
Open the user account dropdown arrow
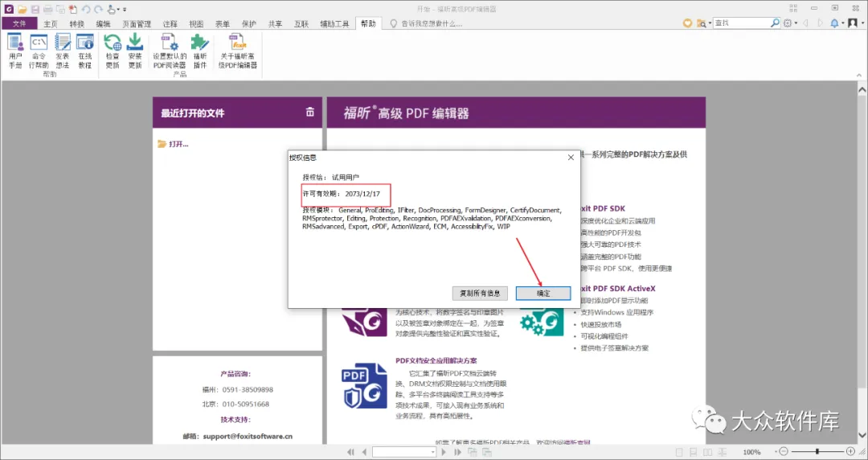(862, 23)
